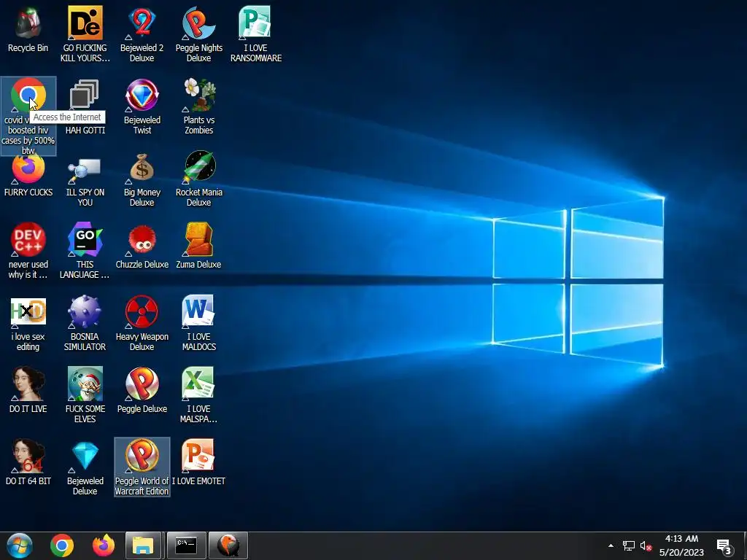Switch to the Command Prompt taskbar button

click(186, 545)
